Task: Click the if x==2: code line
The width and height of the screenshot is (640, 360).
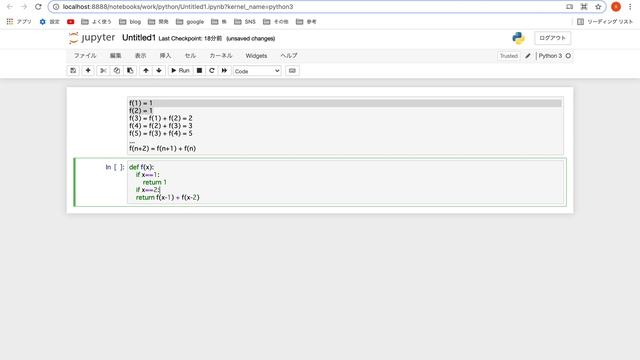Action: (148, 190)
